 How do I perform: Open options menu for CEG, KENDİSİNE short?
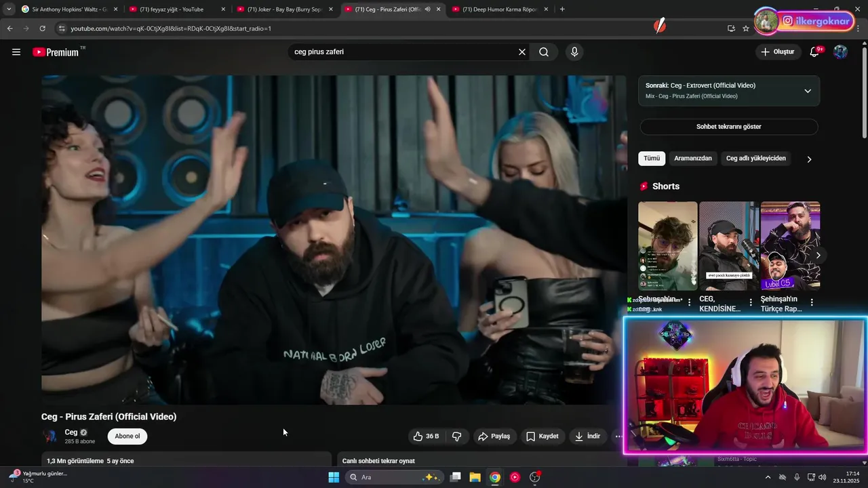coord(751,302)
